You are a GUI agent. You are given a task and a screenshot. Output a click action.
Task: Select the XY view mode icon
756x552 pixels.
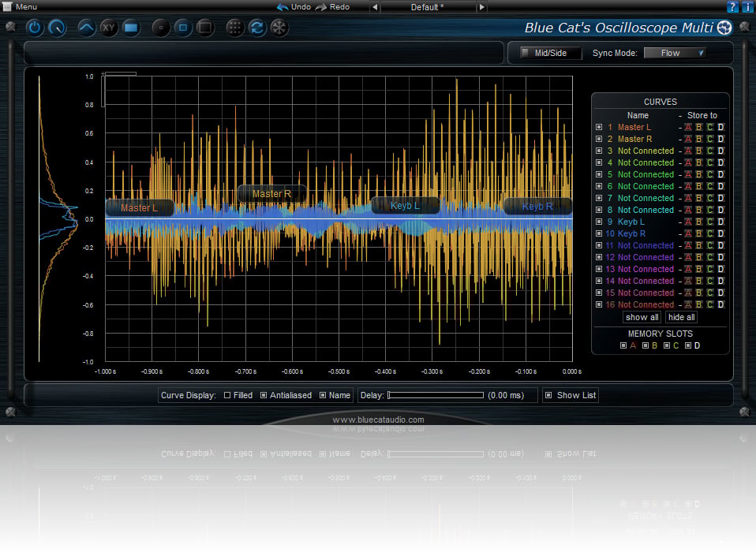(108, 28)
